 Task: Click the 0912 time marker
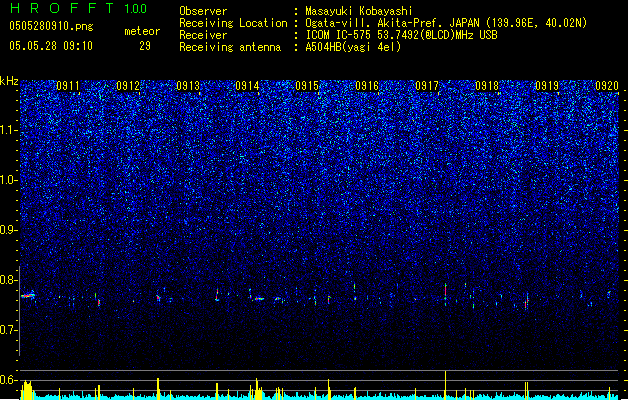[128, 86]
